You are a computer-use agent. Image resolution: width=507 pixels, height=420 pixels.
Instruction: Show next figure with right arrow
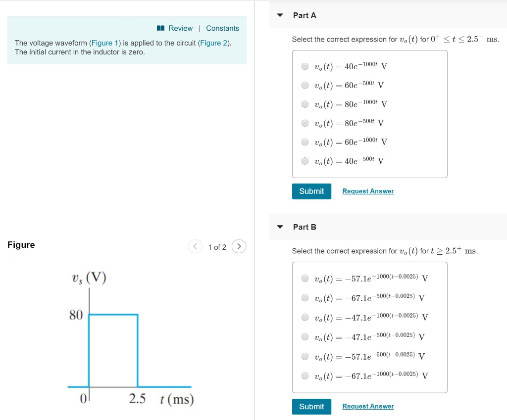[239, 246]
